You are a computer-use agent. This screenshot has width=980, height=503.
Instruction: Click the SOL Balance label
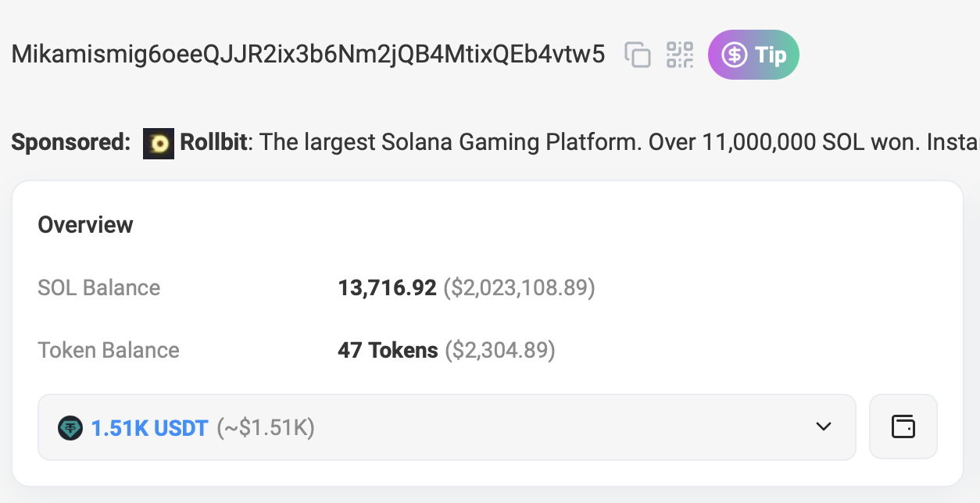coord(99,288)
